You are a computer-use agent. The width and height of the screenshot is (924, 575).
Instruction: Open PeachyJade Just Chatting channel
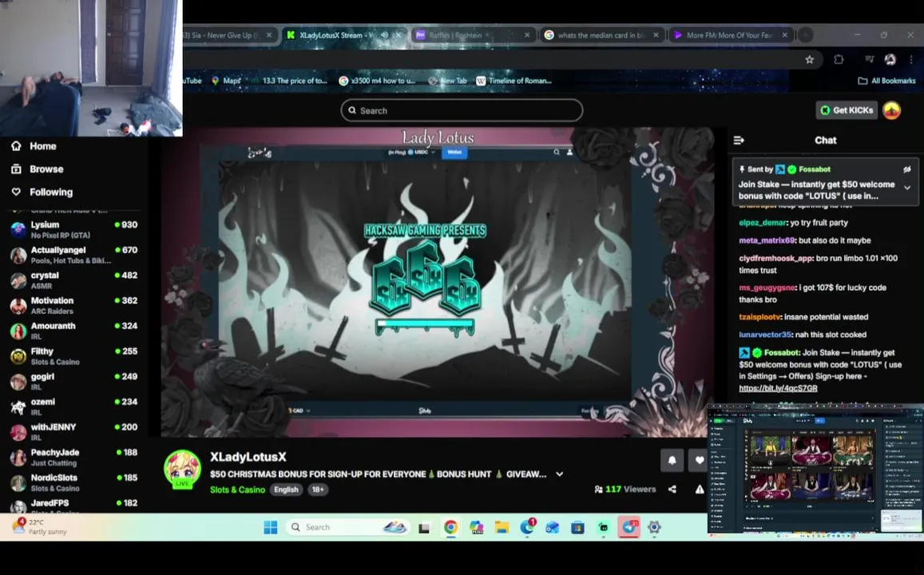coord(74,457)
